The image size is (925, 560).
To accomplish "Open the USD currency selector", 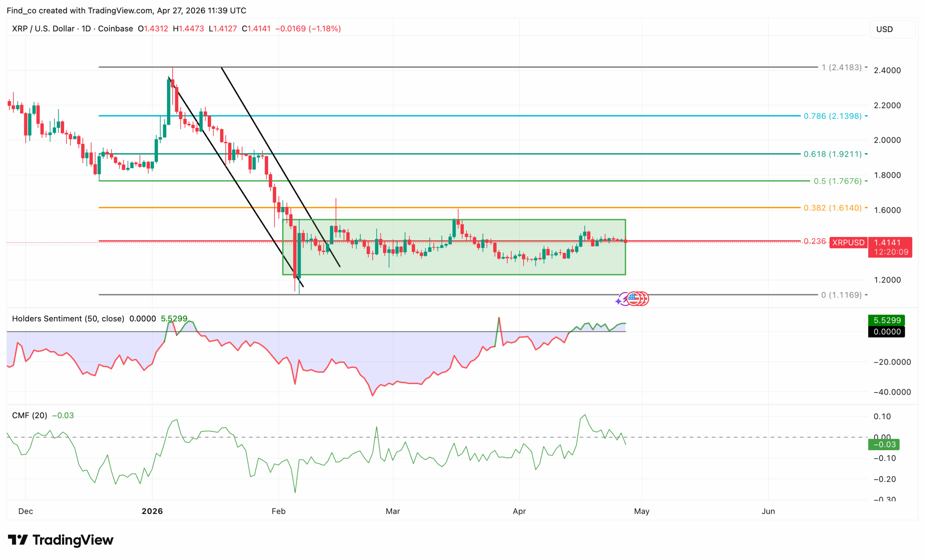I will tap(893, 29).
